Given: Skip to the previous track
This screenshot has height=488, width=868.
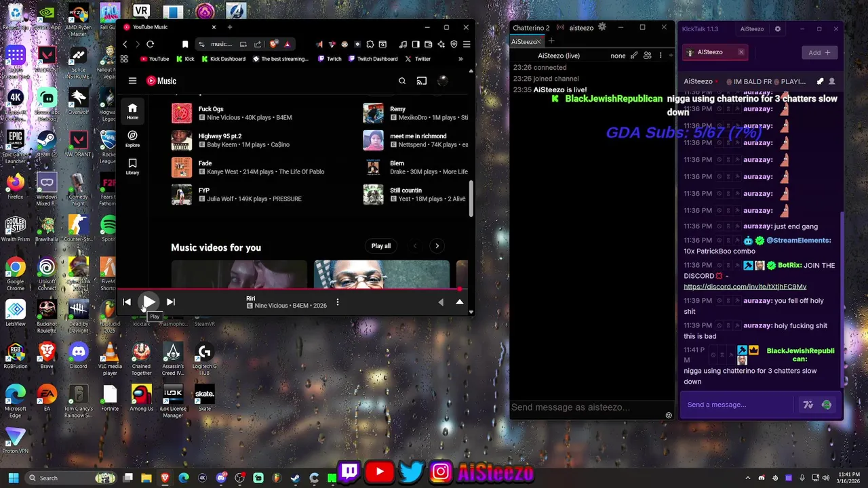Looking at the screenshot, I should tap(127, 302).
